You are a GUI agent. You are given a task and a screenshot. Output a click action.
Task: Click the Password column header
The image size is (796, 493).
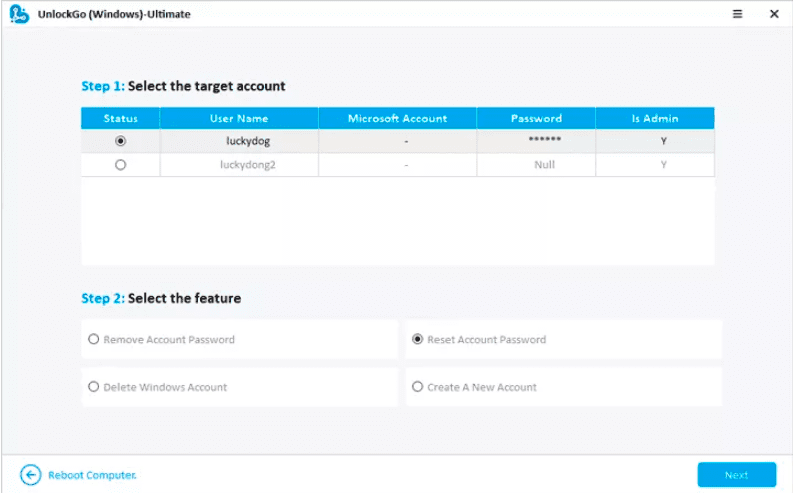point(536,118)
